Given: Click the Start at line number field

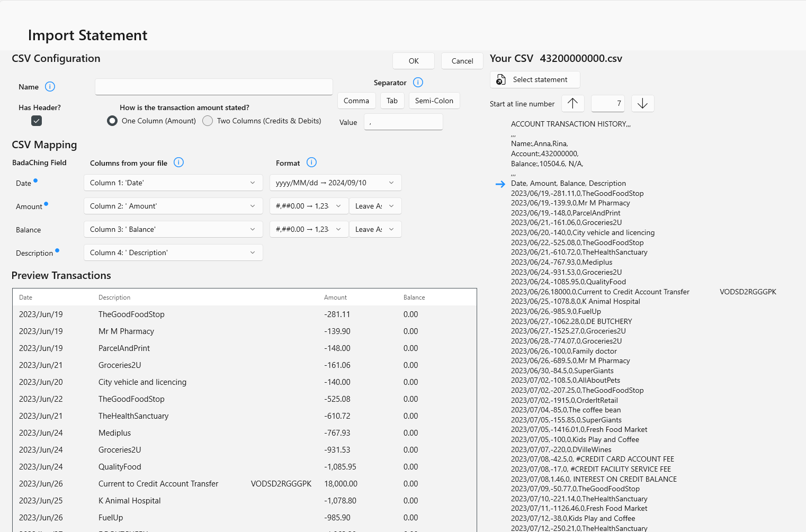Looking at the screenshot, I should 607,103.
